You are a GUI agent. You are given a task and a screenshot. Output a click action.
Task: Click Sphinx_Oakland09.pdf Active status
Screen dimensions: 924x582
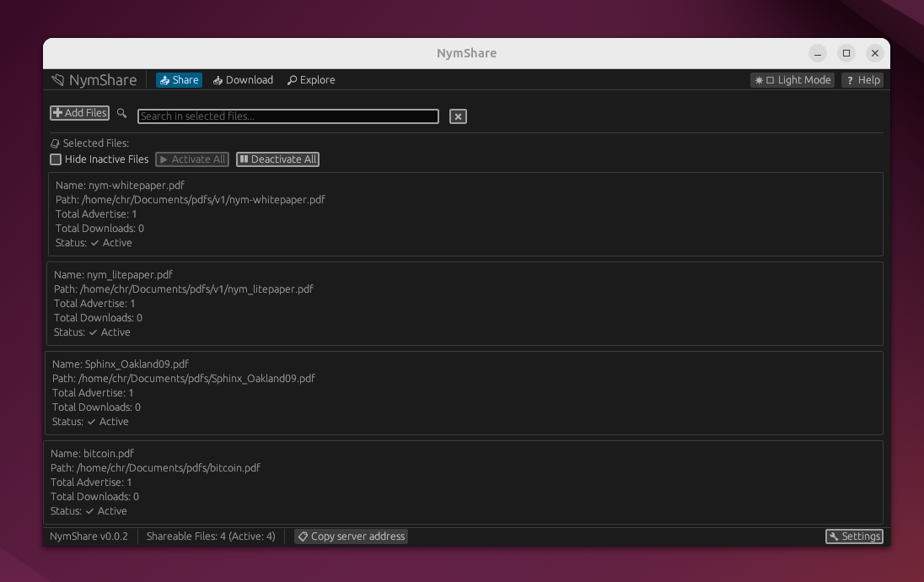click(90, 422)
